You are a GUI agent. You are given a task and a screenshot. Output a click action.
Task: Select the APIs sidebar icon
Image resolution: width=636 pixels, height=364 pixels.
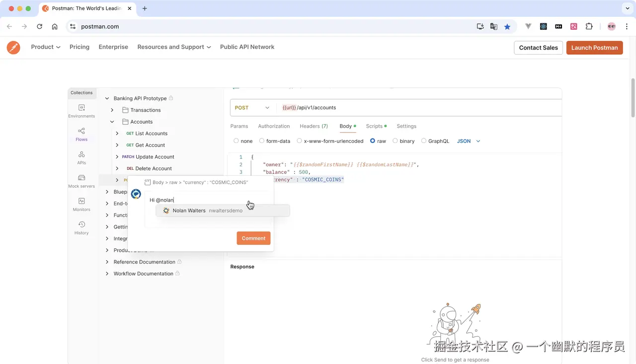(81, 158)
